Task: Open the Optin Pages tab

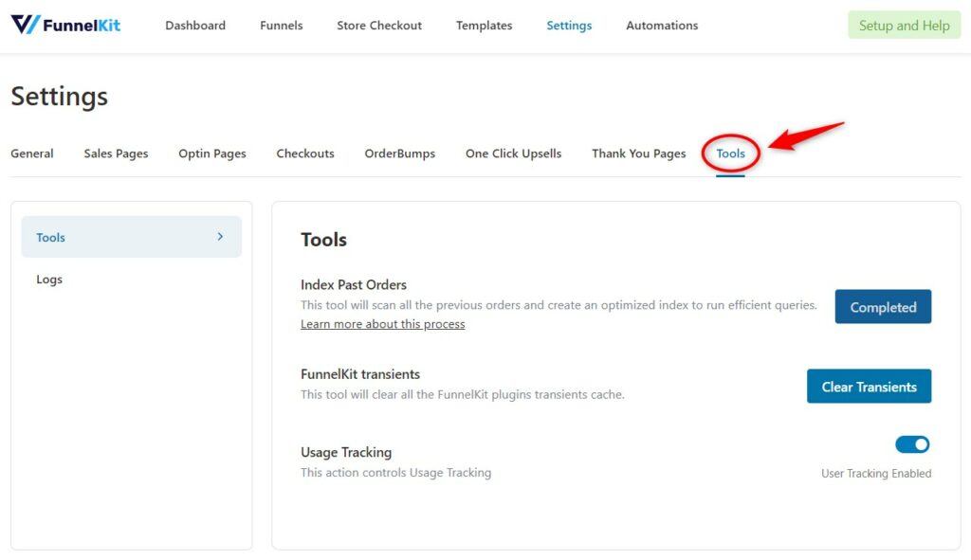Action: point(211,154)
